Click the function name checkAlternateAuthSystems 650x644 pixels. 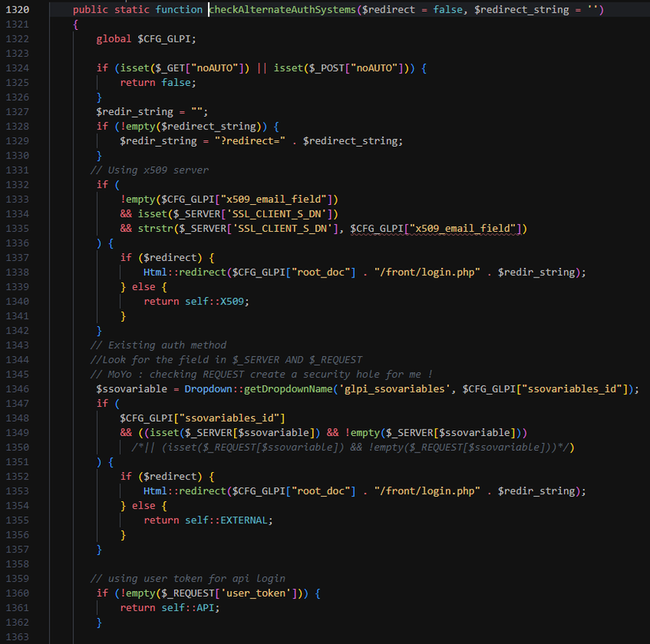click(282, 9)
